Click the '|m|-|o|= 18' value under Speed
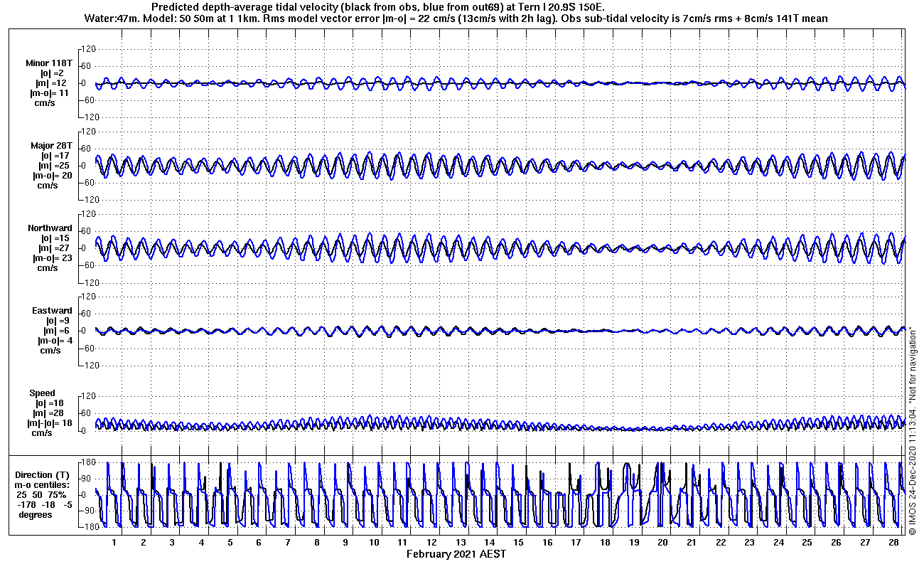The height and width of the screenshot is (569, 924). click(x=48, y=423)
